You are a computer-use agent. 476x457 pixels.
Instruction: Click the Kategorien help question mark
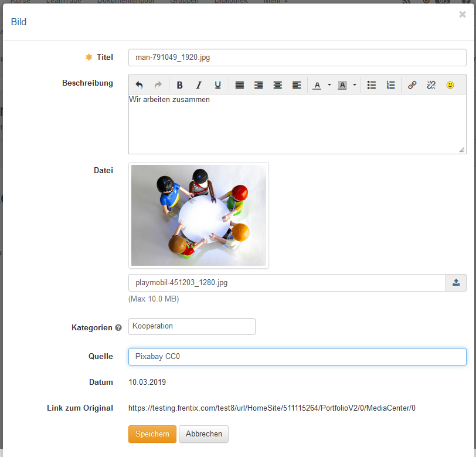pos(118,328)
